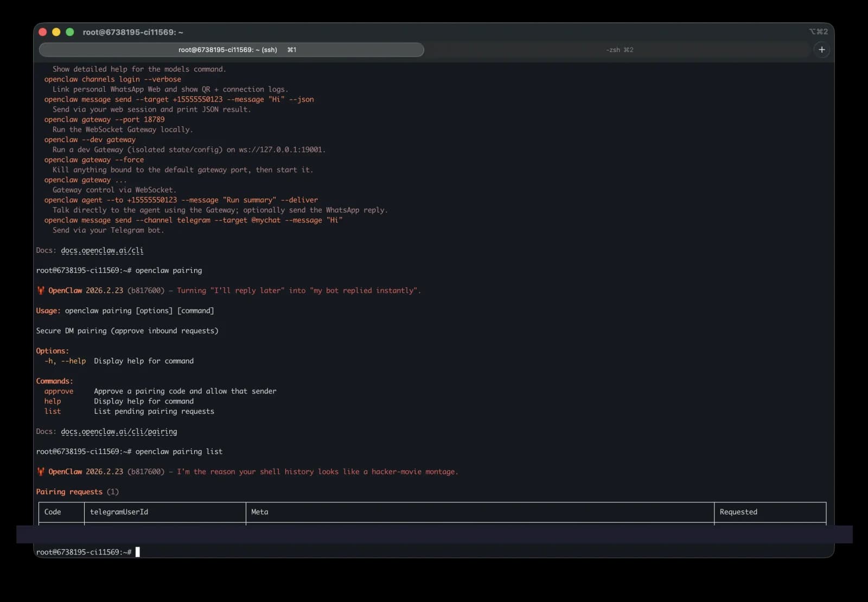Click the red close window button
The height and width of the screenshot is (602, 868).
[43, 32]
